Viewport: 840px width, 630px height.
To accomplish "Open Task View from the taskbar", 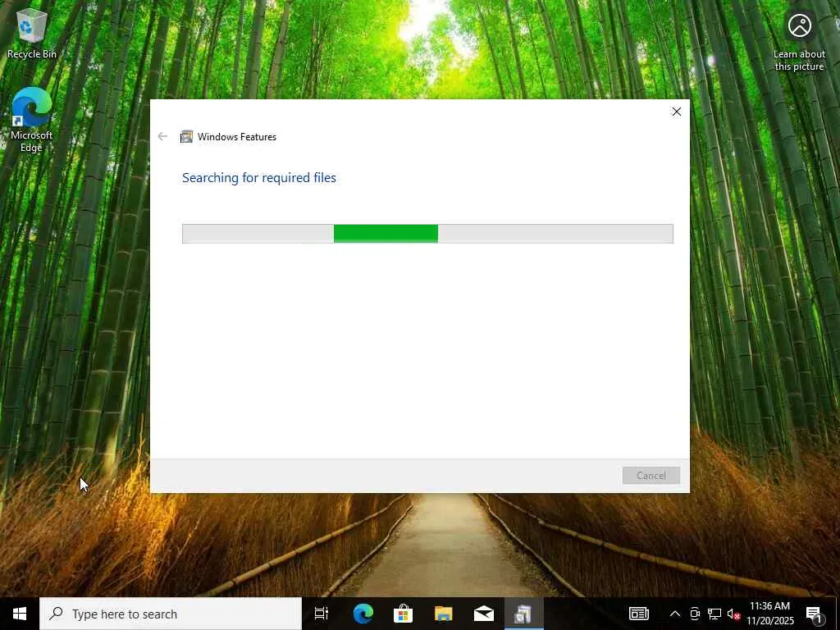I will coord(322,614).
